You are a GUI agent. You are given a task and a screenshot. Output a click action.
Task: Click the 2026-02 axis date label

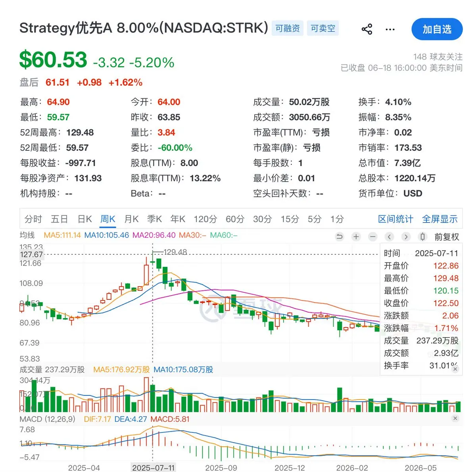point(352,468)
